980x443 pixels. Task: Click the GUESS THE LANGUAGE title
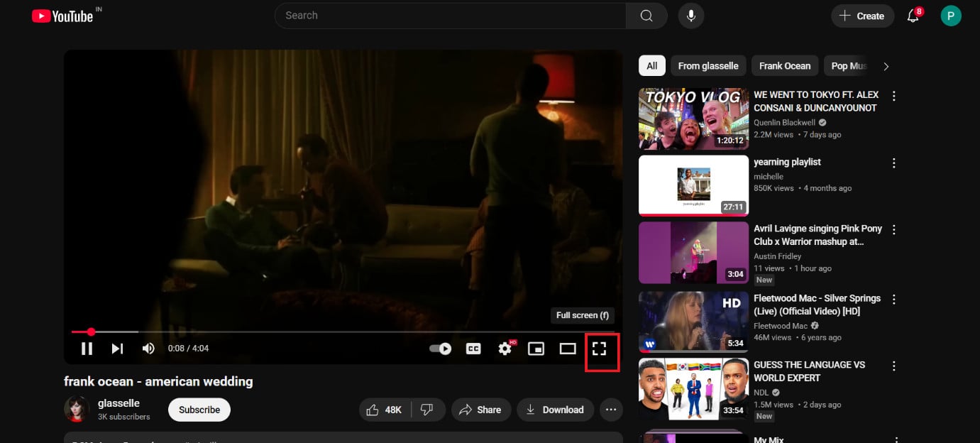(810, 371)
